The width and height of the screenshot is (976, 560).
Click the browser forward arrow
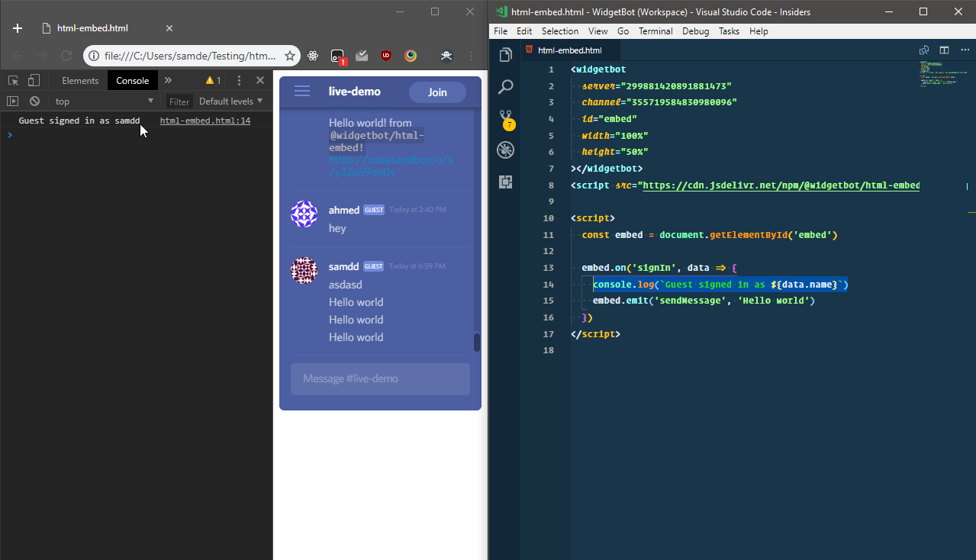pyautogui.click(x=42, y=56)
